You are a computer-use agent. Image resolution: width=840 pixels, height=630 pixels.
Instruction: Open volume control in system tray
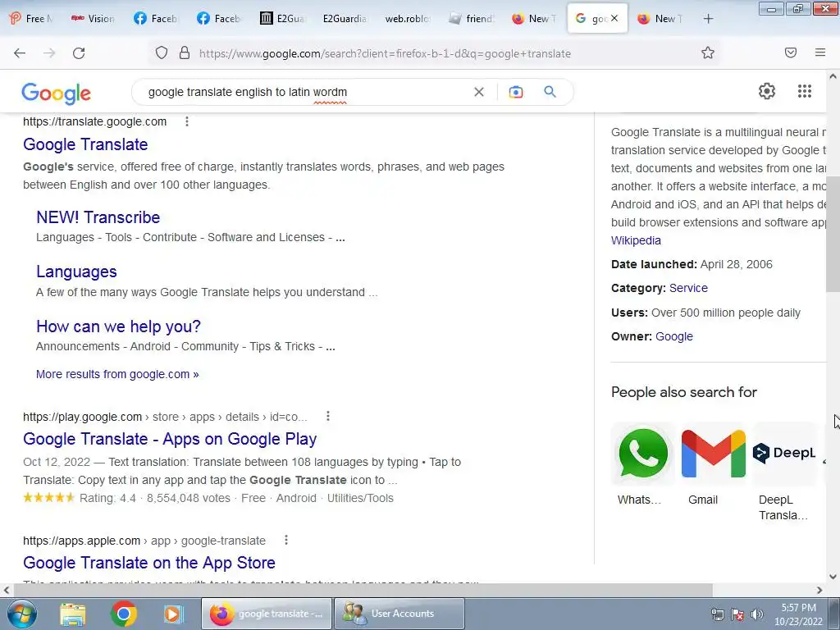click(756, 614)
